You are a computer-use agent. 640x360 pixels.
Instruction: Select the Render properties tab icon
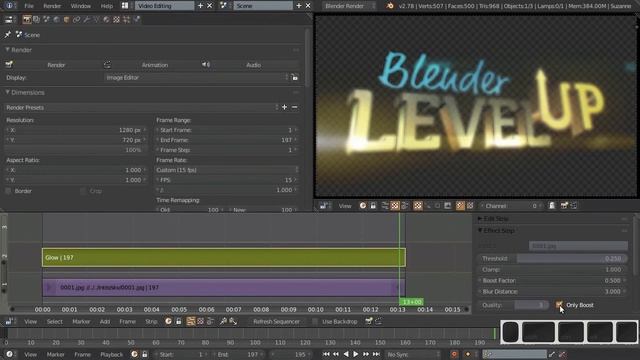27,20
